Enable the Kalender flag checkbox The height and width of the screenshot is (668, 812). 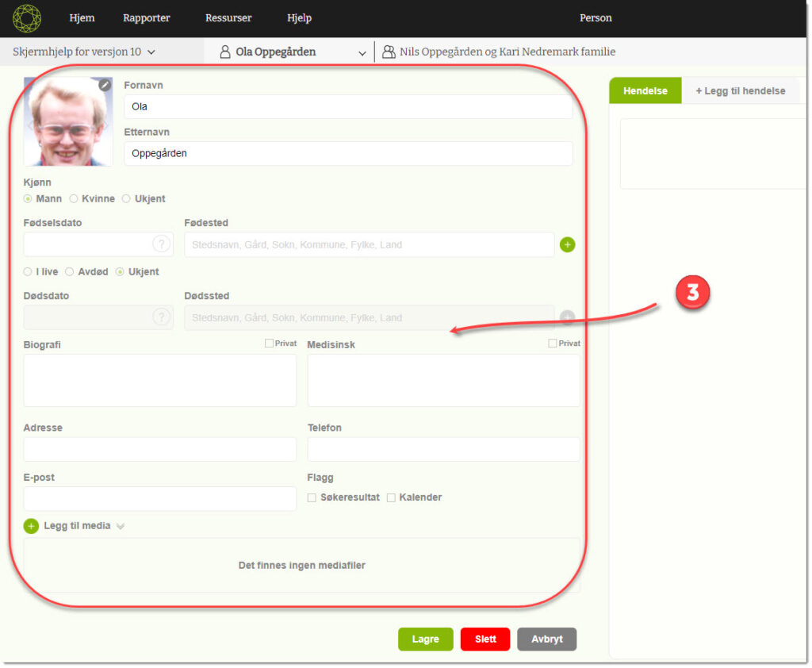(391, 497)
